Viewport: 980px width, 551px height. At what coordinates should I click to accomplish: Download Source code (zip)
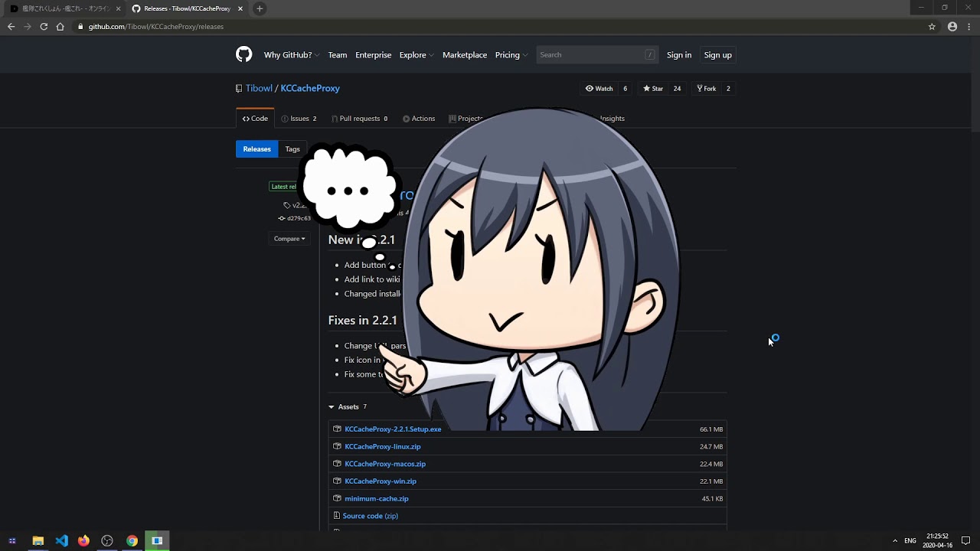[x=371, y=516]
